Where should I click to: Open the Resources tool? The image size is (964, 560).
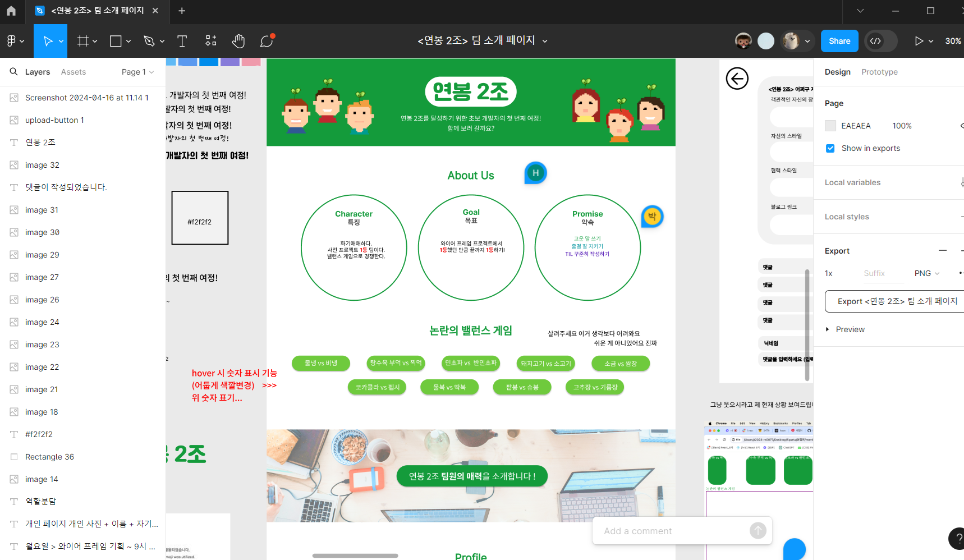point(211,41)
